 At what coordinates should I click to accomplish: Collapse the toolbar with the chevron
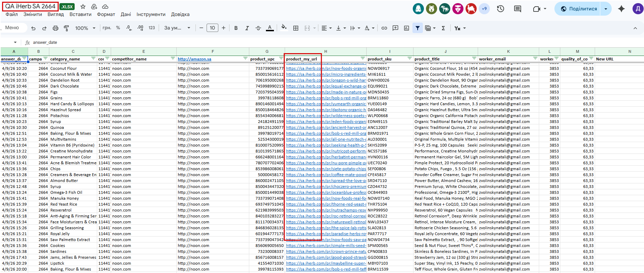635,28
